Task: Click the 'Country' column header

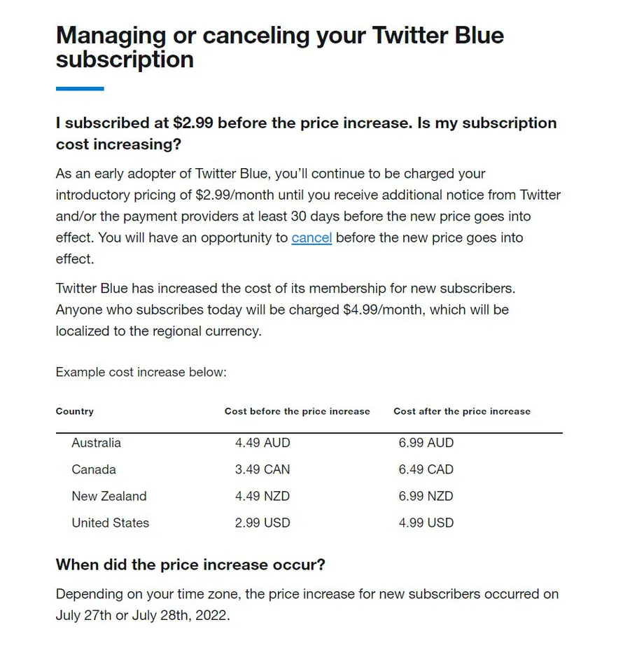Action: click(75, 411)
